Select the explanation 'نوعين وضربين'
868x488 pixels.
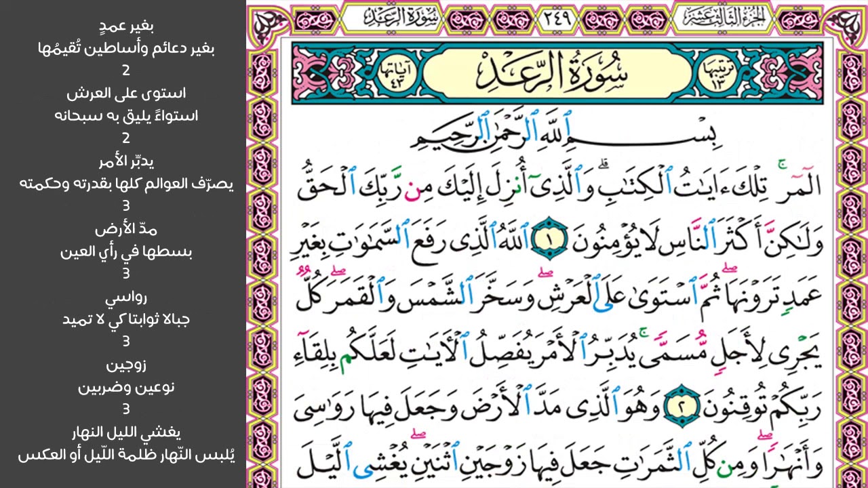pos(126,388)
